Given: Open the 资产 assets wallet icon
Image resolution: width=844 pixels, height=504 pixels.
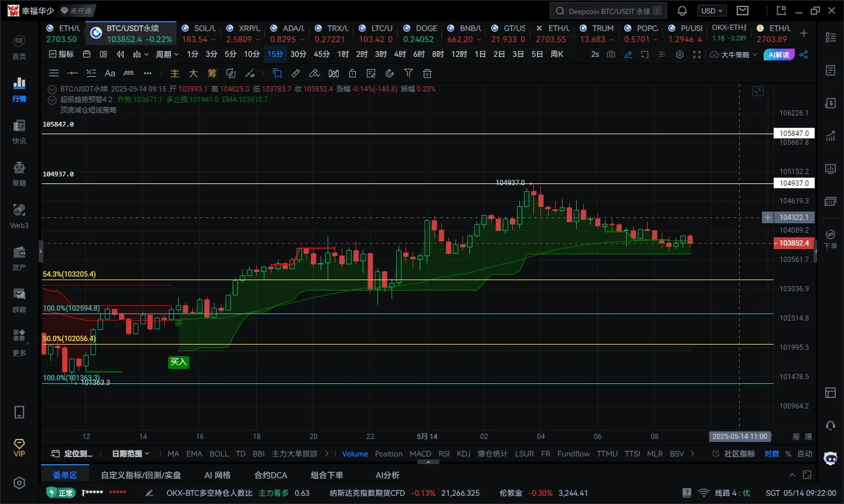Looking at the screenshot, I should click(x=19, y=258).
